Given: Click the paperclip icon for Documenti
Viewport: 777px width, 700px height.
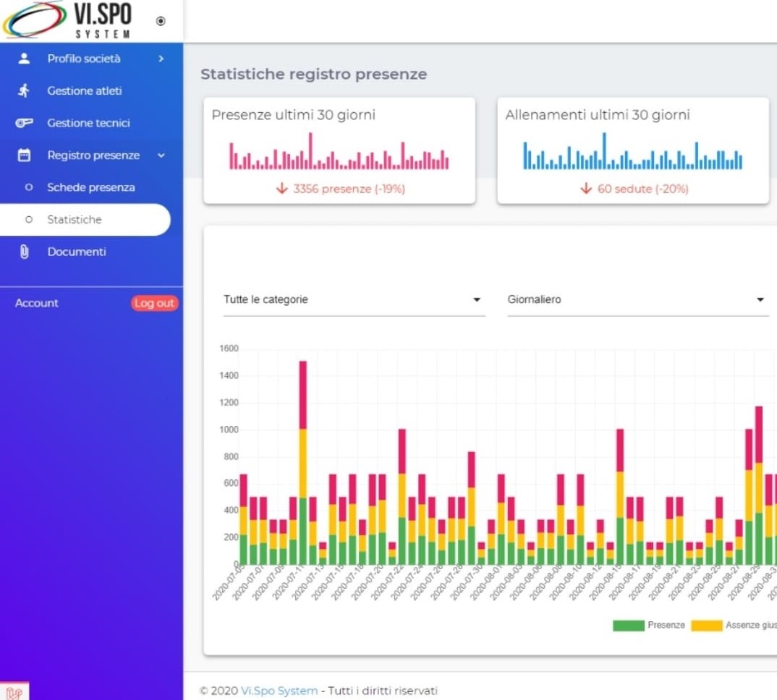Looking at the screenshot, I should 24,252.
